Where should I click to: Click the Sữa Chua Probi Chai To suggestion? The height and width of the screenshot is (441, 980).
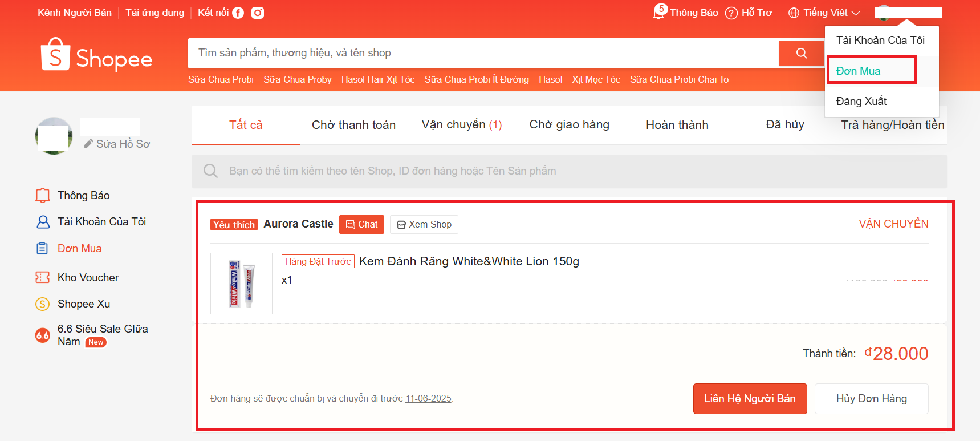click(x=679, y=79)
